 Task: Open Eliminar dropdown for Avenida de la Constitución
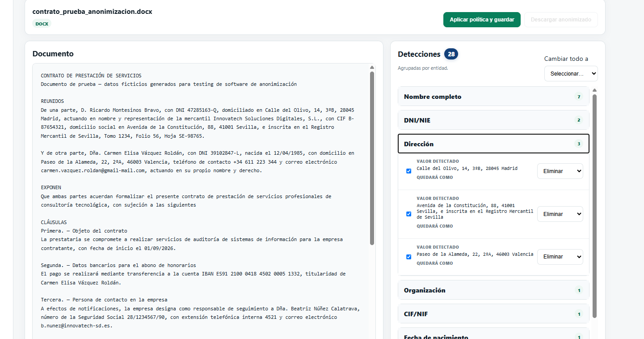click(560, 214)
